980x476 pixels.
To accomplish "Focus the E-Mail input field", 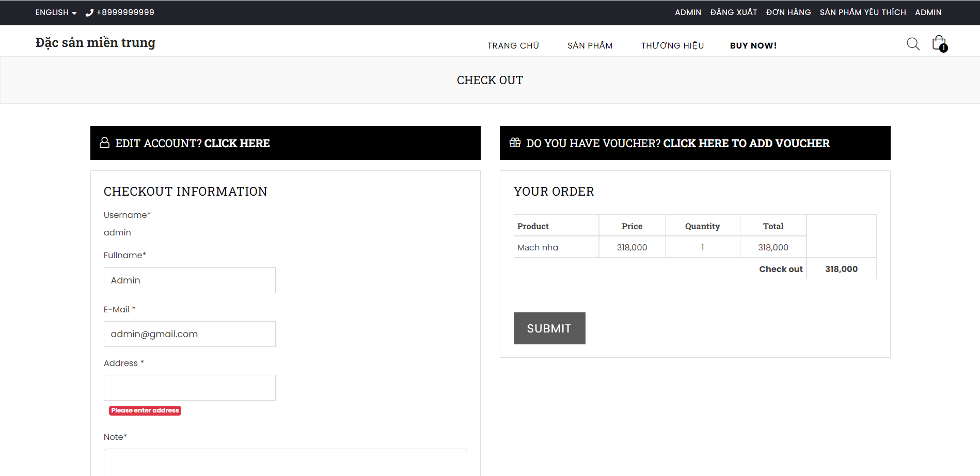I will click(x=189, y=334).
